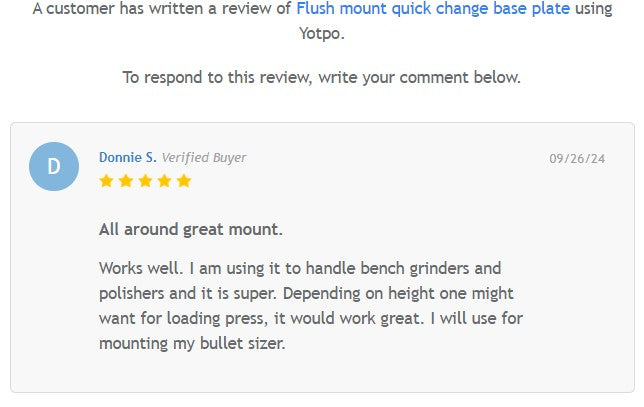Click the fourth rating star
644x407 pixels.
click(x=164, y=181)
